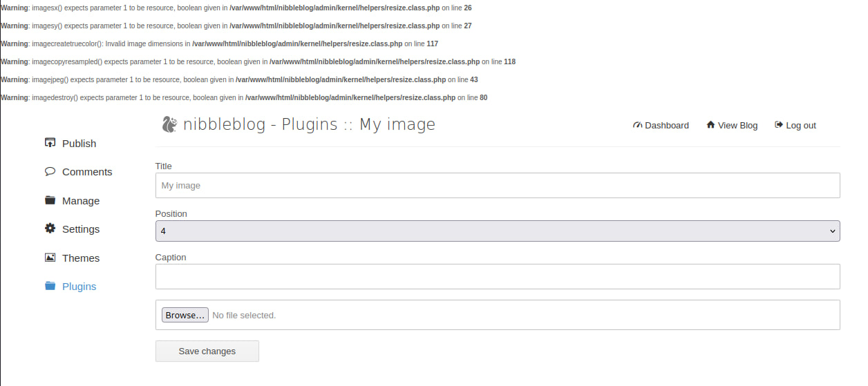The width and height of the screenshot is (868, 386).
Task: Click the Position dropdown chevron arrow
Action: click(x=832, y=231)
